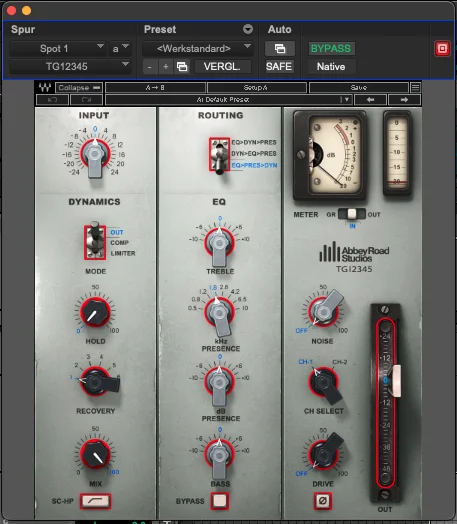Select the COMP mode label
The height and width of the screenshot is (524, 457).
coord(119,243)
